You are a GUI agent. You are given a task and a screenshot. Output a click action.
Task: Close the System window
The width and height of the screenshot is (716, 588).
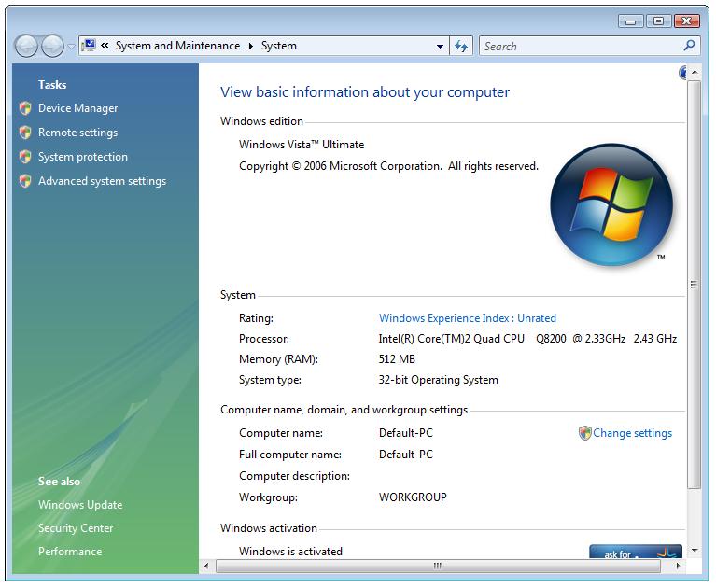[686, 21]
